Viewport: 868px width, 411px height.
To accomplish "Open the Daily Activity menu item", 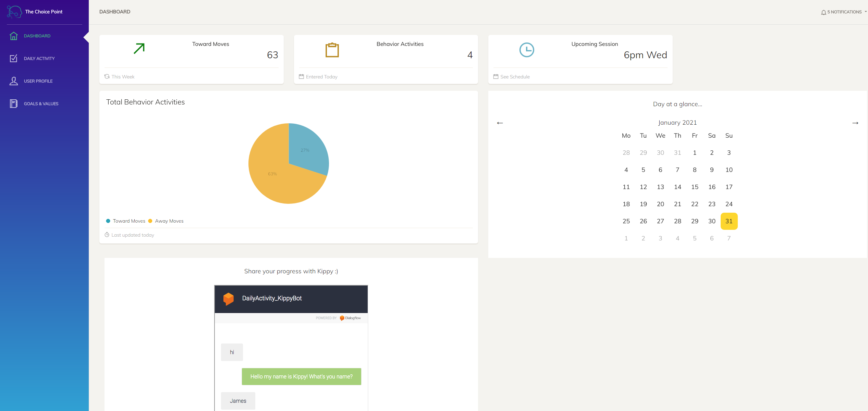I will coord(39,59).
